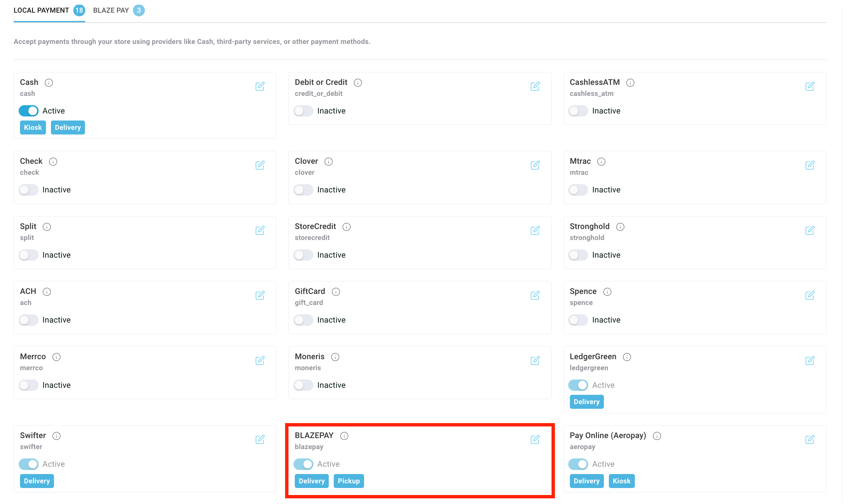
Task: Edit the Split payment method
Action: pyautogui.click(x=260, y=230)
